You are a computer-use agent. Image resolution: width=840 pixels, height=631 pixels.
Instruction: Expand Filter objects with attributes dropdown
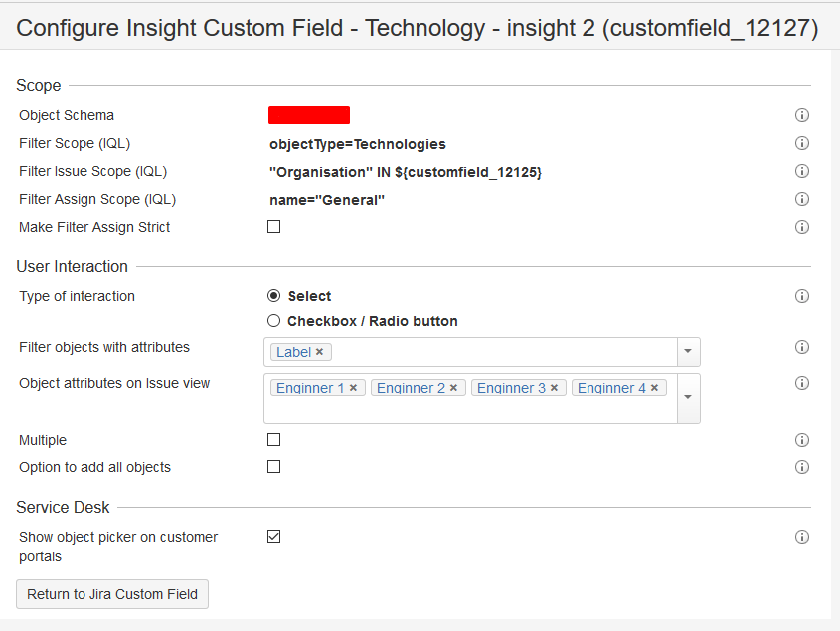click(x=688, y=352)
